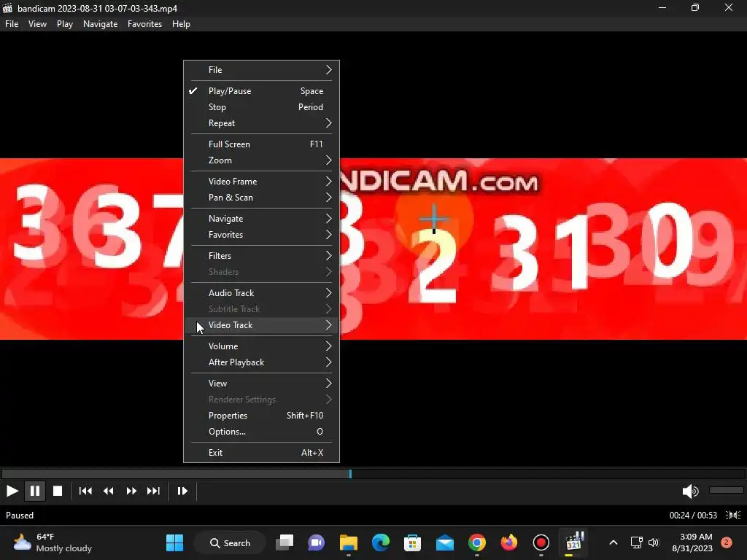Open the Play menu in the menu bar
The width and height of the screenshot is (747, 560).
(64, 24)
